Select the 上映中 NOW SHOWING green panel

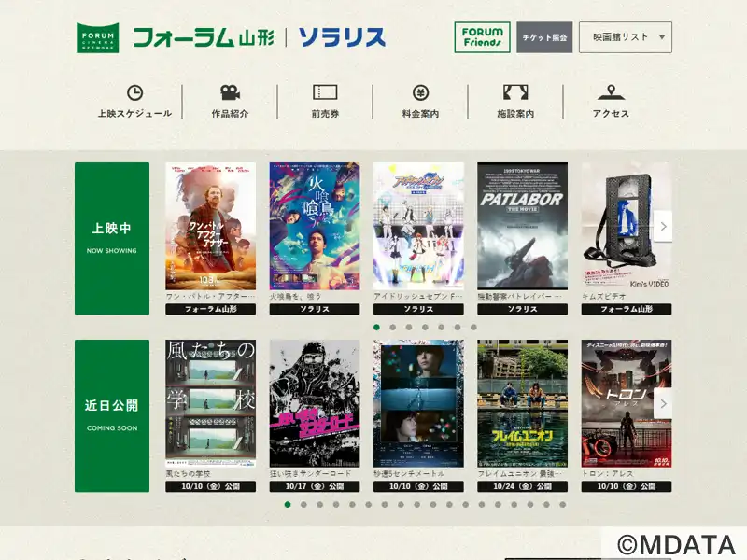(112, 238)
